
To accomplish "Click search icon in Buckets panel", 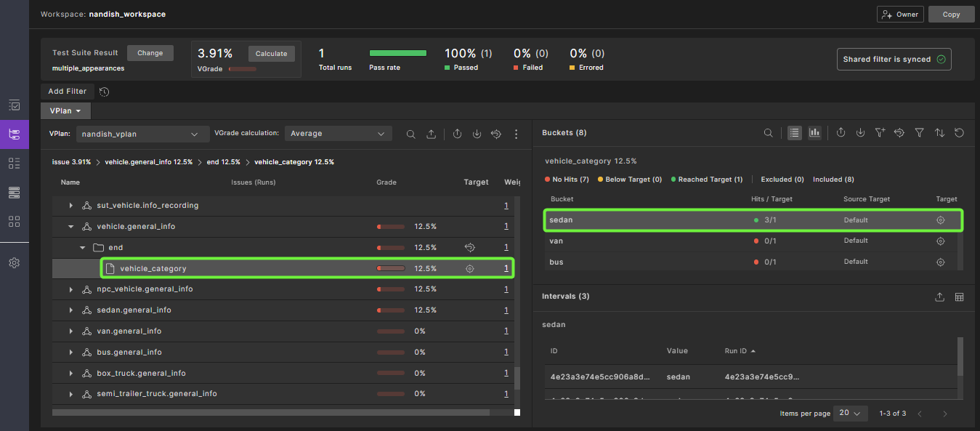I will 768,133.
